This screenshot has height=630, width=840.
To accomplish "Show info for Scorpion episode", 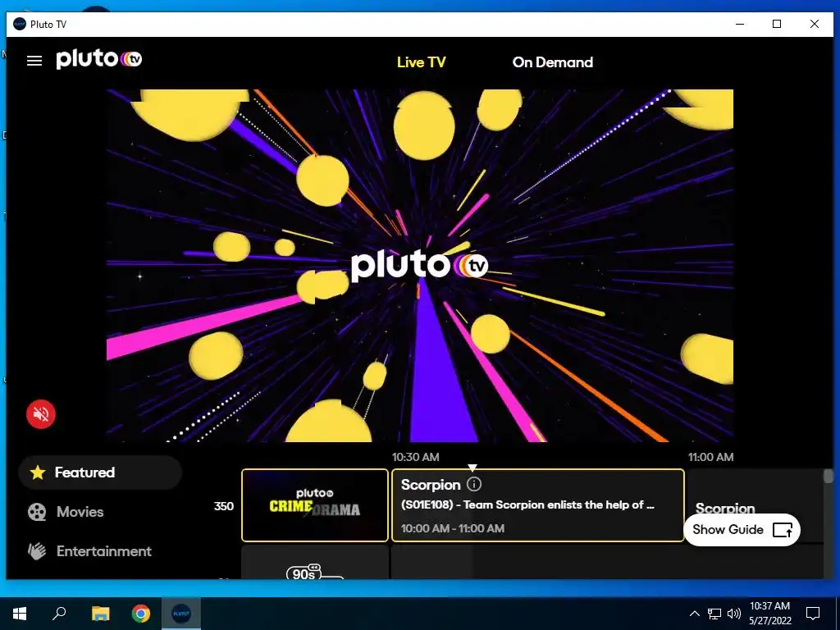I will pos(474,484).
